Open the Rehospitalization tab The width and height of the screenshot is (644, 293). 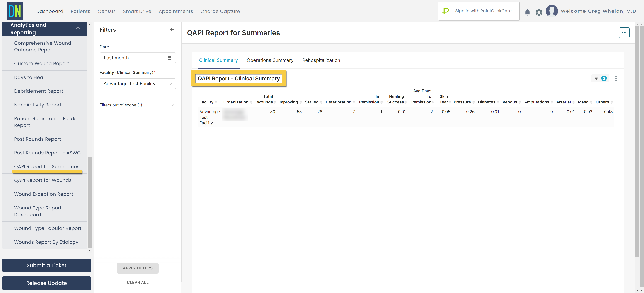321,60
